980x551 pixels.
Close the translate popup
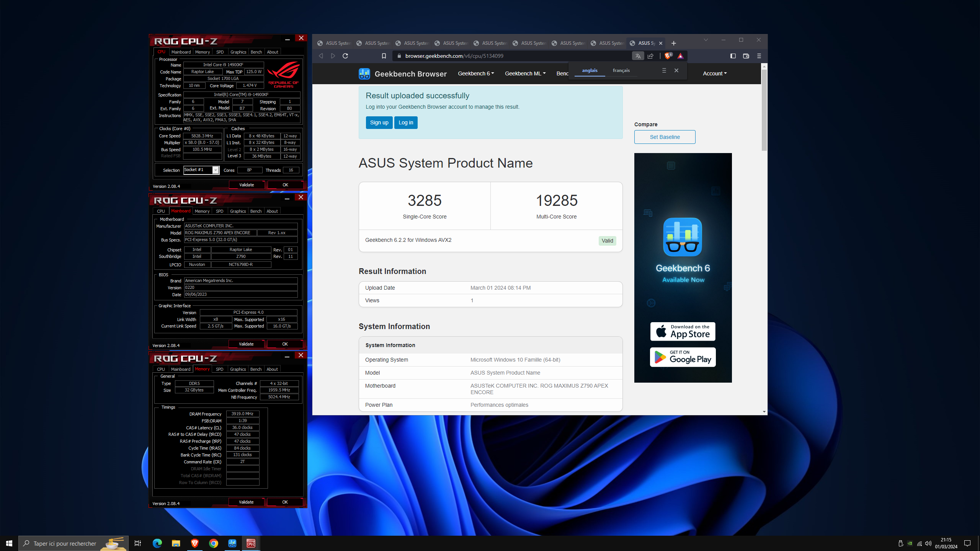pyautogui.click(x=676, y=70)
